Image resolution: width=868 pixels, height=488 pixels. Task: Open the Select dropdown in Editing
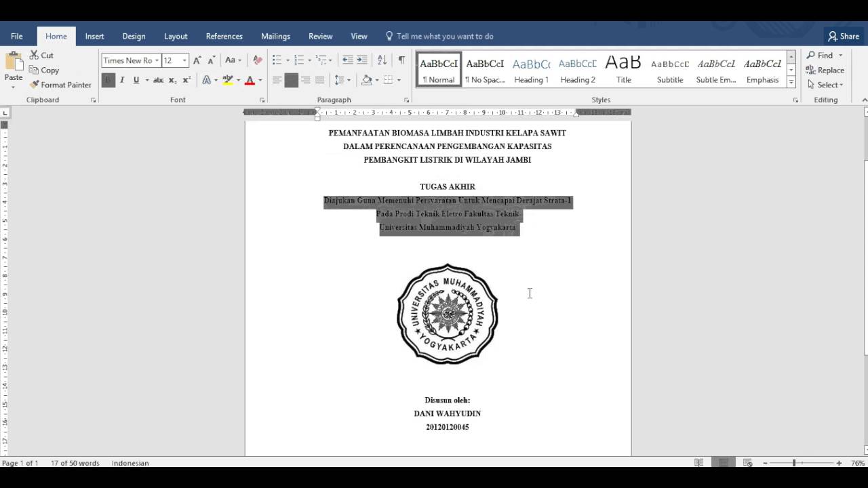click(825, 85)
